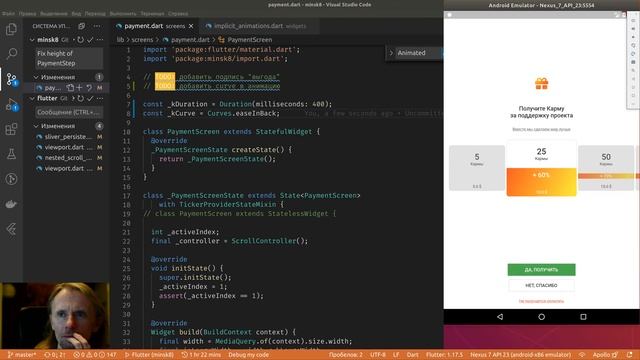Open more actions for minsk8 repository
This screenshot has width=640, height=360.
[x=100, y=40]
